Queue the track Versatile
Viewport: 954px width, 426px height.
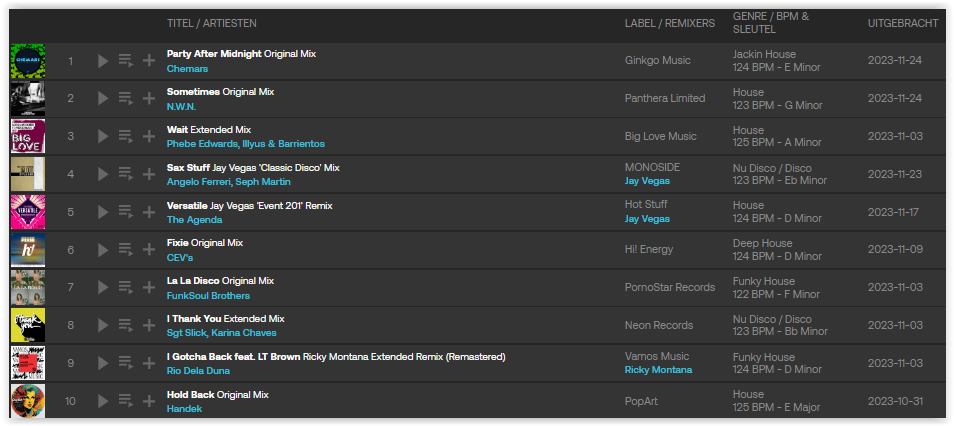point(126,212)
